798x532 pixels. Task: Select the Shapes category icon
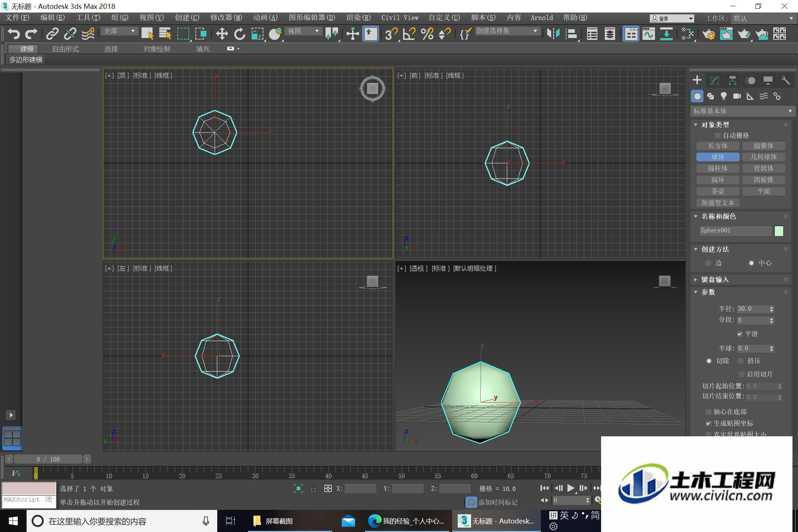[710, 96]
